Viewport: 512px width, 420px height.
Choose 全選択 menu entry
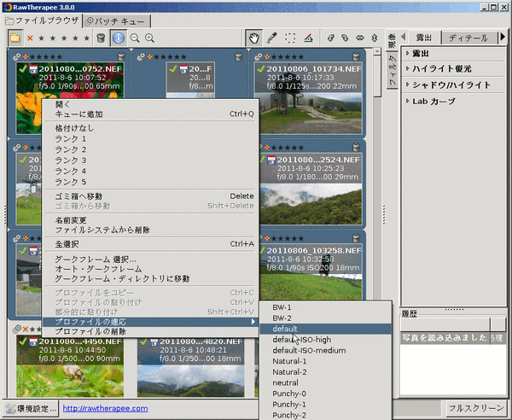(x=150, y=244)
